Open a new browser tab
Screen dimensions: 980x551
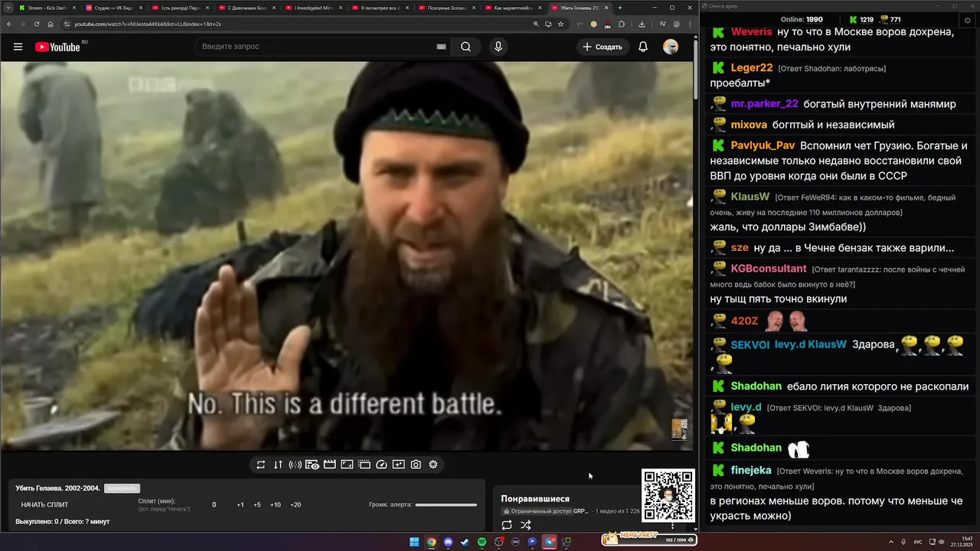(620, 8)
